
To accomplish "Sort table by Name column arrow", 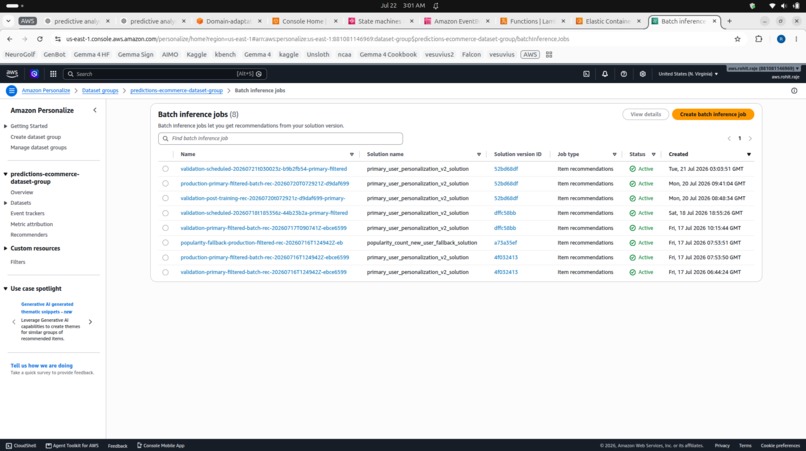I will point(352,154).
